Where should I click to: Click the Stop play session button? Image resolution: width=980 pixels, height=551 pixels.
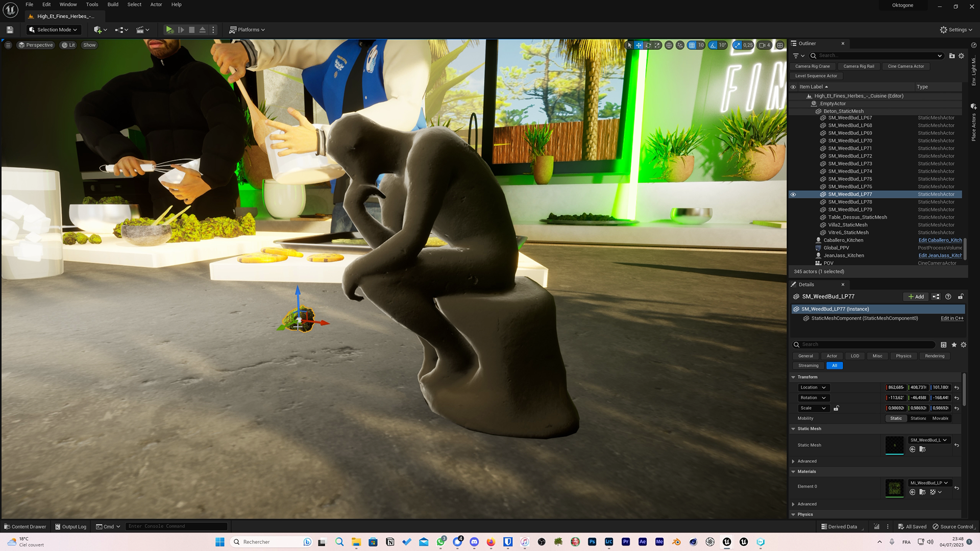click(191, 30)
